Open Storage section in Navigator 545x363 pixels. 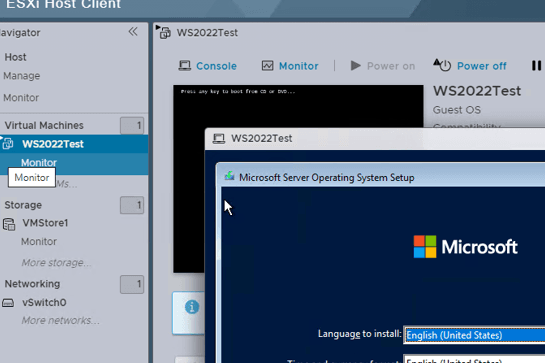23,205
